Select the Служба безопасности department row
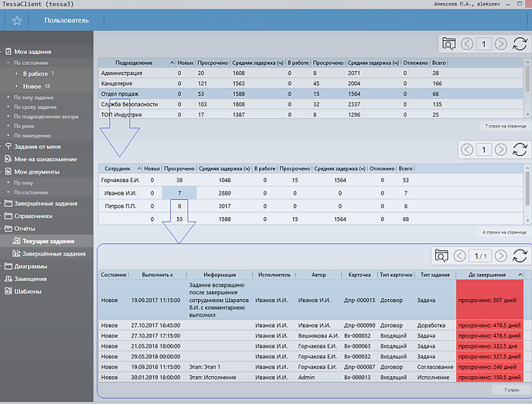Screen dimensions: 532x404 click(x=130, y=104)
